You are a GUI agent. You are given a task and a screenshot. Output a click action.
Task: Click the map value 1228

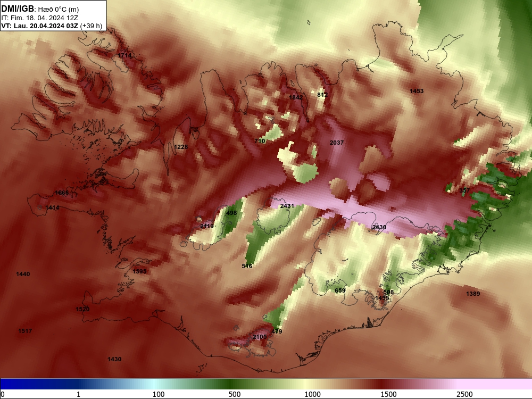point(181,147)
